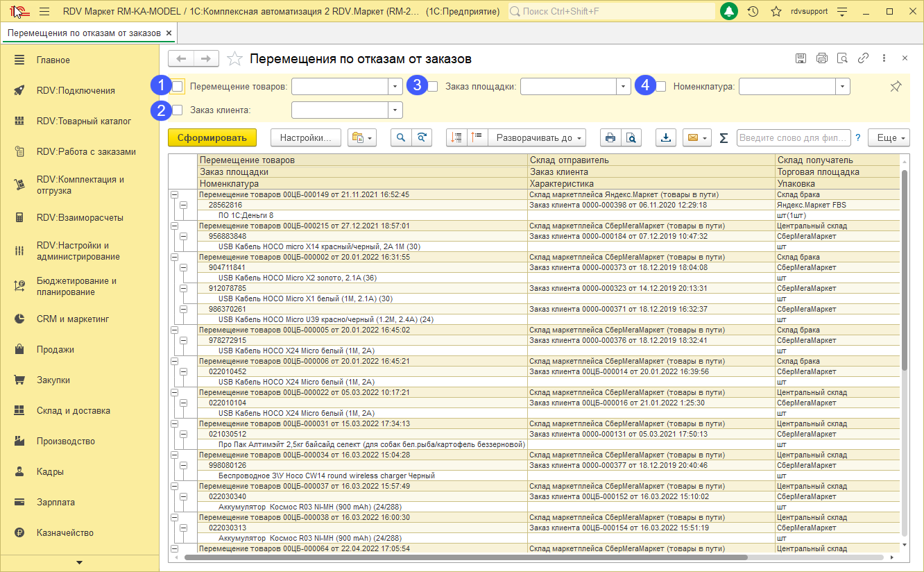Click the get link icon

coord(863,58)
